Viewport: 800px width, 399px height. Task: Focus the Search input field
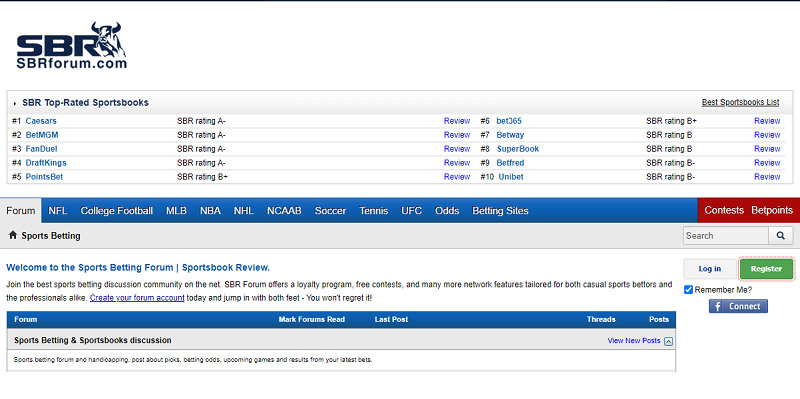click(x=726, y=236)
